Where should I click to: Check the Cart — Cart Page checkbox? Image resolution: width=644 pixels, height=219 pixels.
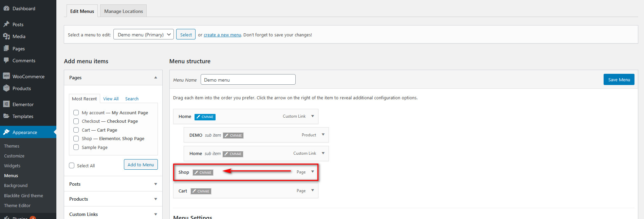tap(76, 130)
